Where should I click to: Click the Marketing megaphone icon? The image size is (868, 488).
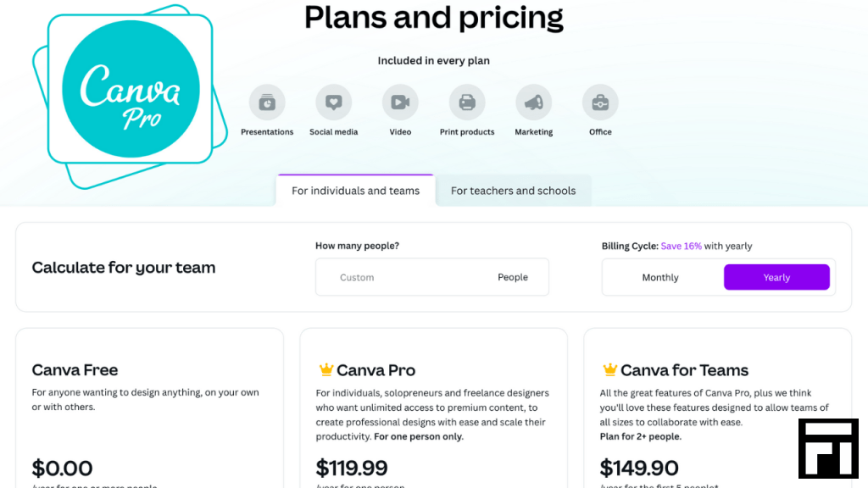click(x=534, y=103)
